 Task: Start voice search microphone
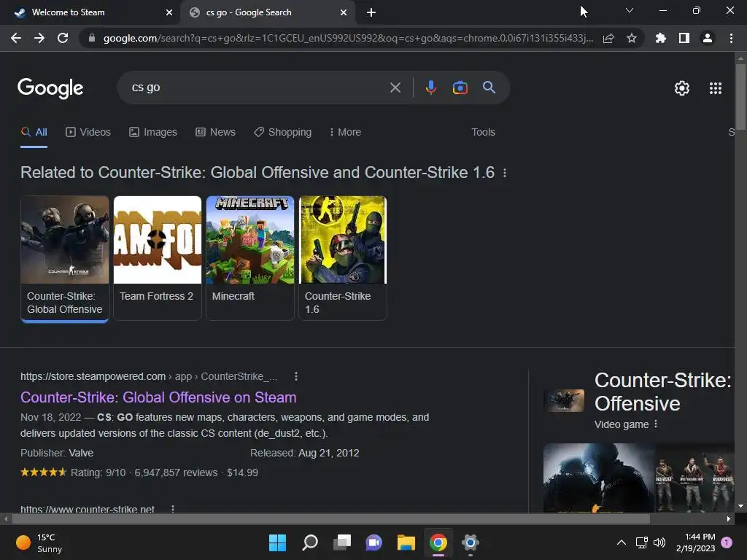coord(430,87)
